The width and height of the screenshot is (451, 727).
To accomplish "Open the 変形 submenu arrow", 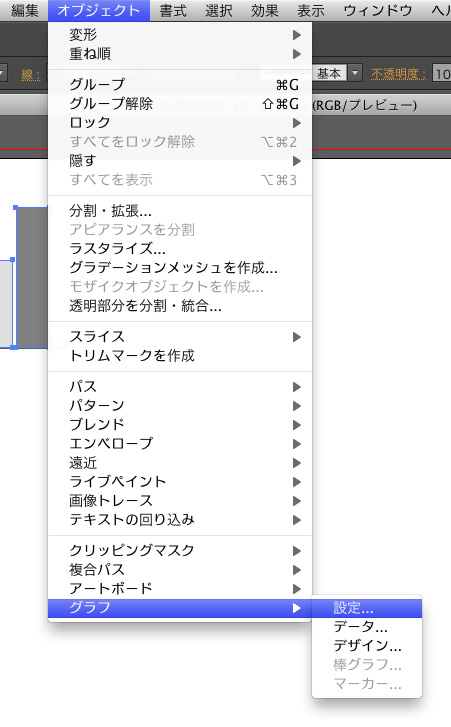I will (x=297, y=35).
